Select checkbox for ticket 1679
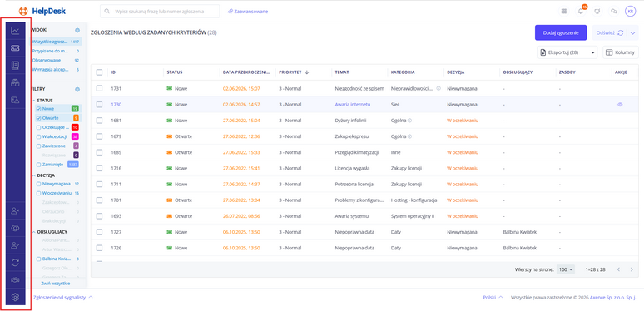Image resolution: width=644 pixels, height=311 pixels. [x=99, y=136]
